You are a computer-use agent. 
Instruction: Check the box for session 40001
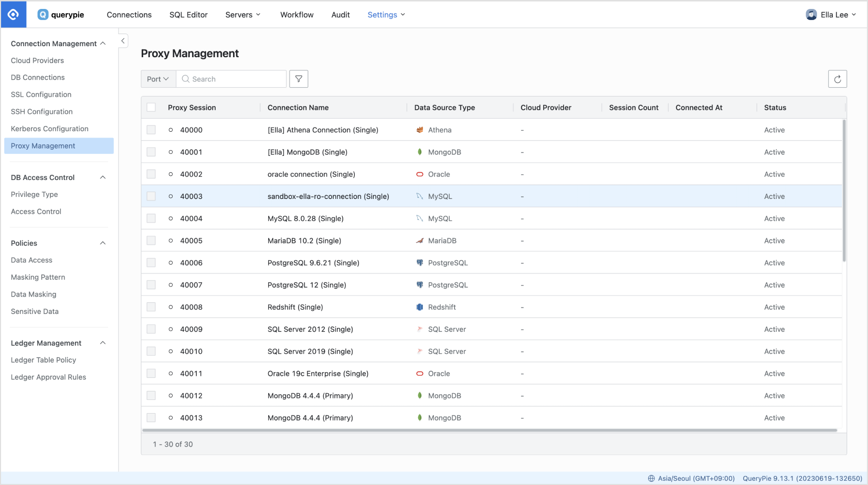(x=151, y=152)
